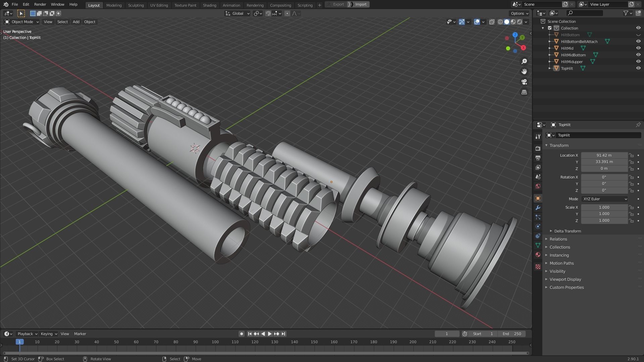This screenshot has width=644, height=362.
Task: Select the tweak selection tool icon
Action: pos(21,13)
